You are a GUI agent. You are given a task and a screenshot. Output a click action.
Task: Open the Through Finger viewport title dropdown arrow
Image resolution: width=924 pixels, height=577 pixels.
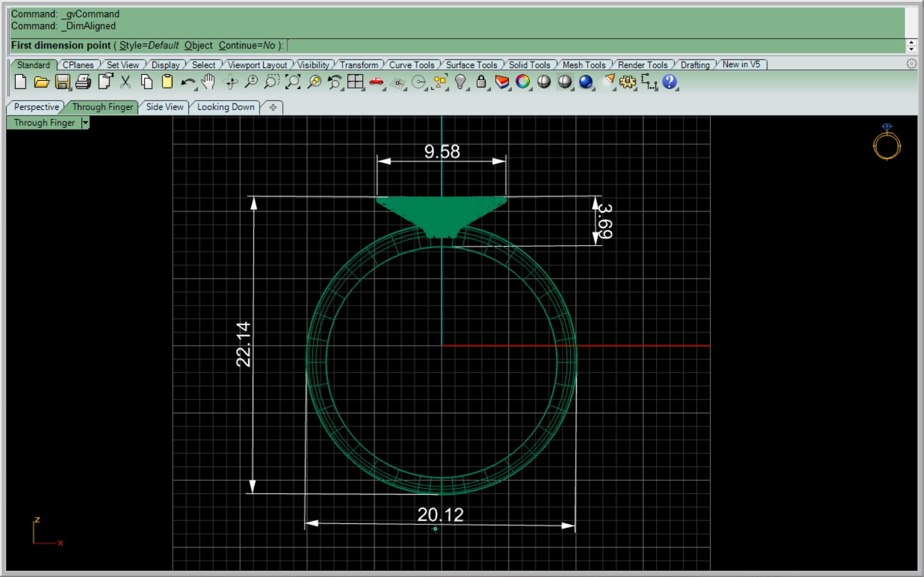(x=85, y=123)
